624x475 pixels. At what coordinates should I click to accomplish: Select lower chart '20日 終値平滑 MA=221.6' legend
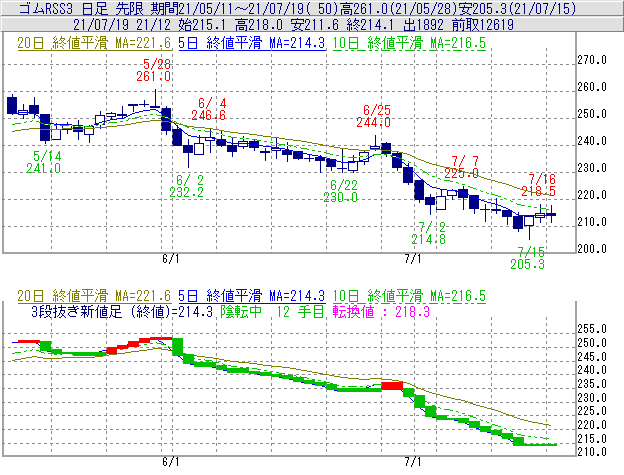point(94,296)
